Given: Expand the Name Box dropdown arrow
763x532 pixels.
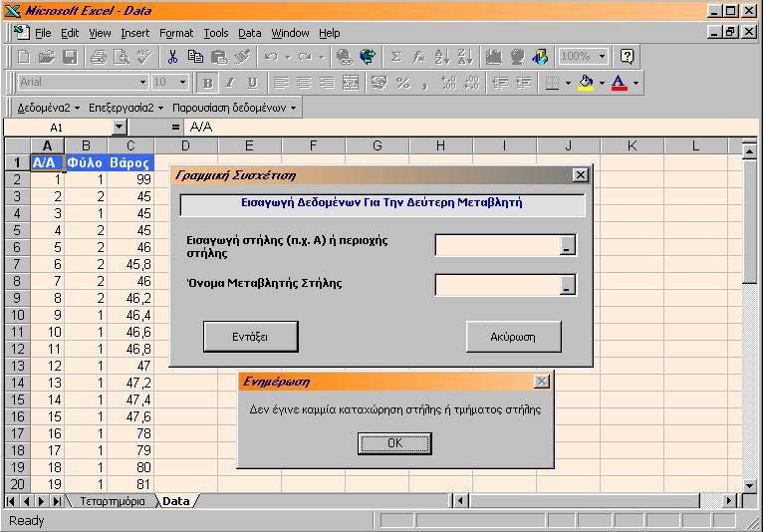Looking at the screenshot, I should (120, 128).
